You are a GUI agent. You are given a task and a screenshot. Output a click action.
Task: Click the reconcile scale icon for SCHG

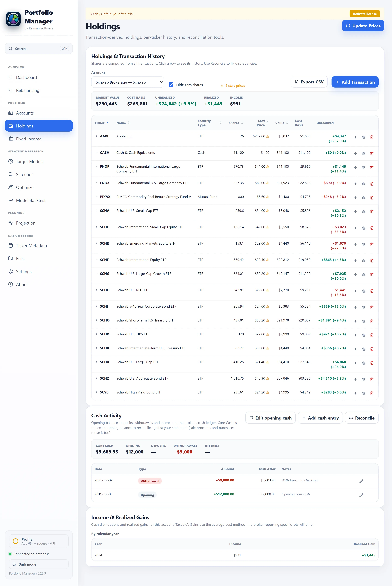pos(364,274)
